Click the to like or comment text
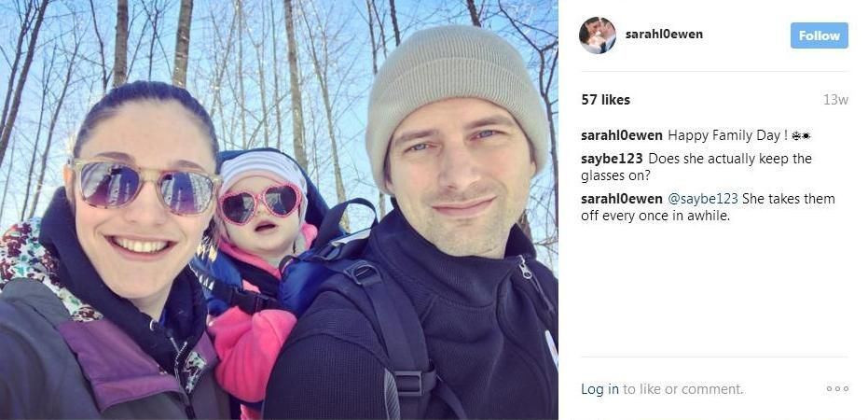The image size is (868, 420). tap(683, 389)
